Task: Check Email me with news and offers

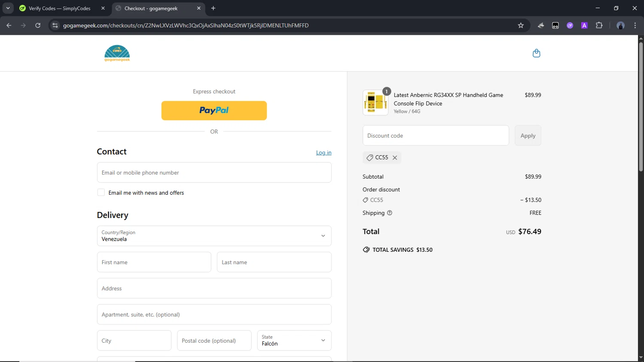Action: point(101,193)
